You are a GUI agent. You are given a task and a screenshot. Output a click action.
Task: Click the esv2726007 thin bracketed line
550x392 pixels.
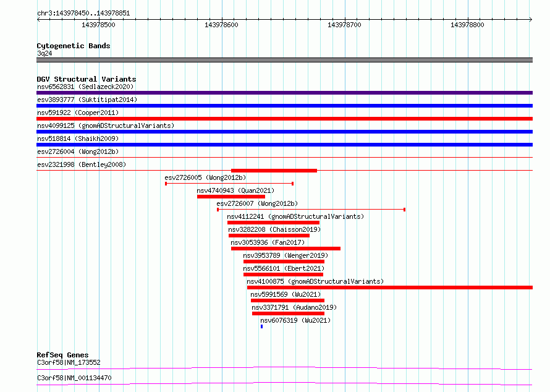[311, 210]
